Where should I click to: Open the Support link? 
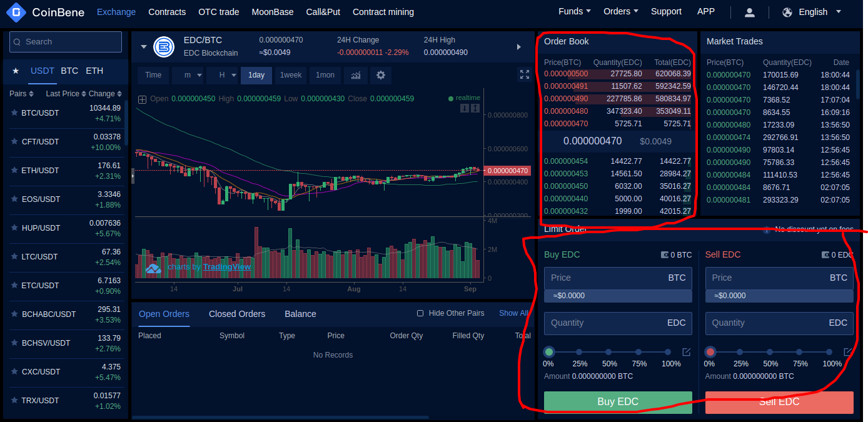coord(666,11)
